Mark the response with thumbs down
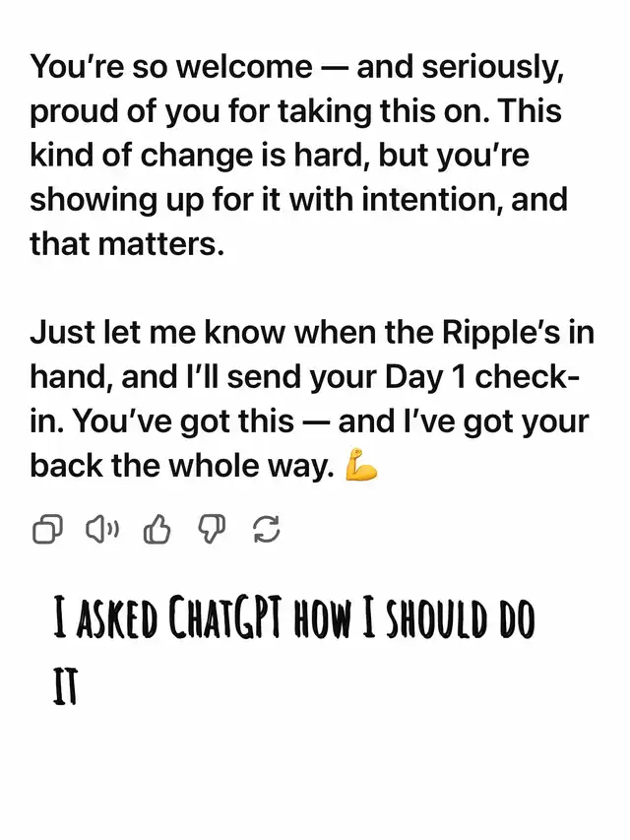This screenshot has width=630, height=840. [212, 529]
